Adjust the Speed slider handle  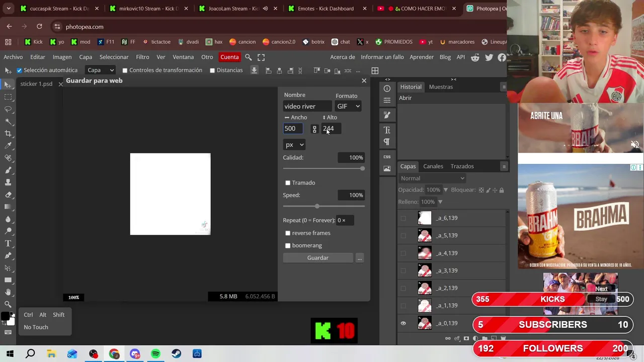click(316, 206)
